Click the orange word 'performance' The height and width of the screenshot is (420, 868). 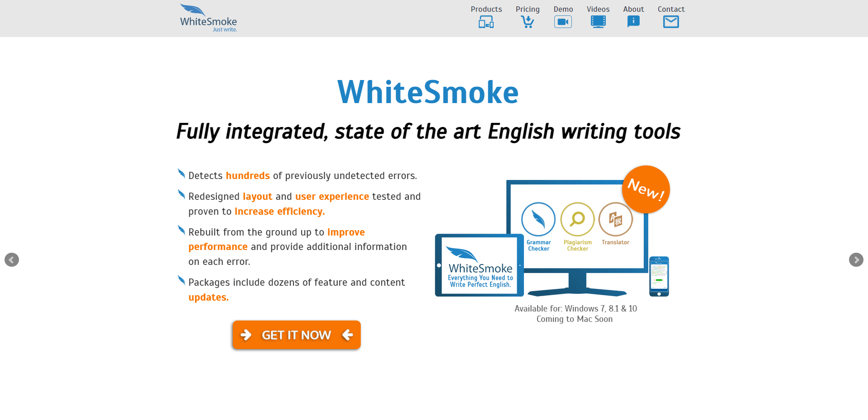point(218,247)
